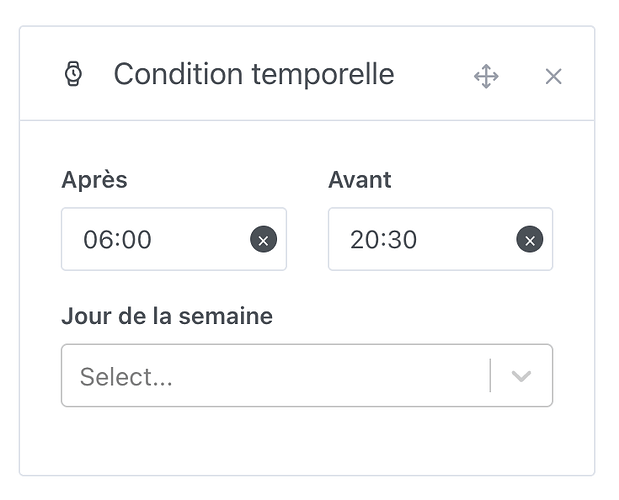619x500 pixels.
Task: Click the Après field label
Action: (x=94, y=180)
